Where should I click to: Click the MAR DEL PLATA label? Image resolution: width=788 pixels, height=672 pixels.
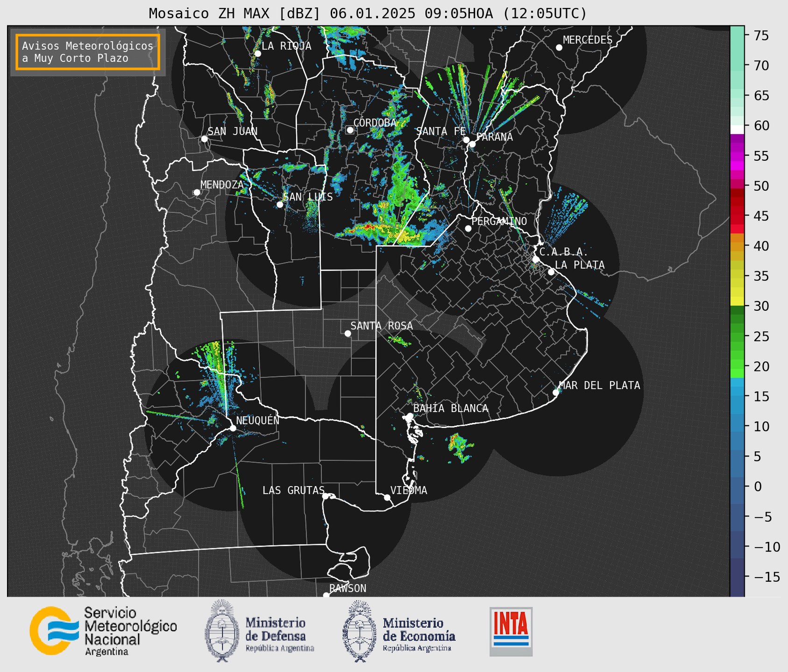pos(600,386)
